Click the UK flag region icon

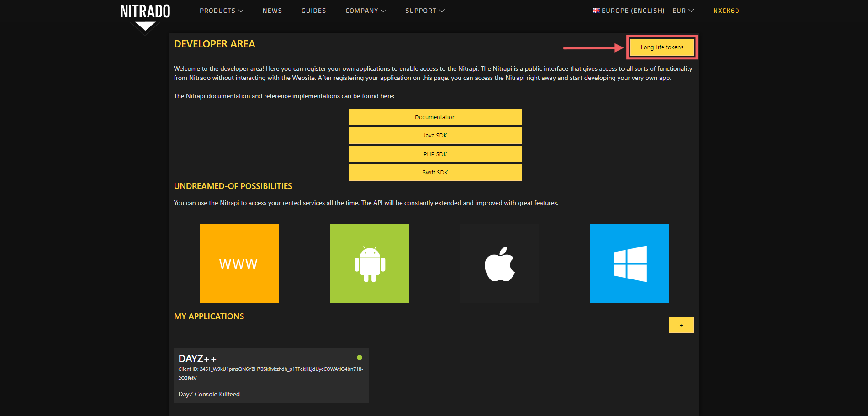point(596,10)
